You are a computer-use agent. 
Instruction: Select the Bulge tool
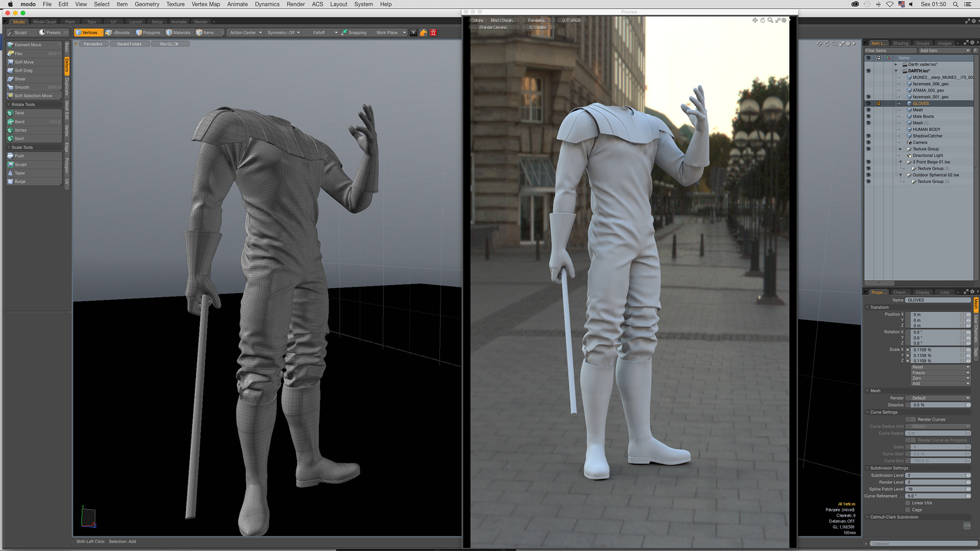coord(34,182)
